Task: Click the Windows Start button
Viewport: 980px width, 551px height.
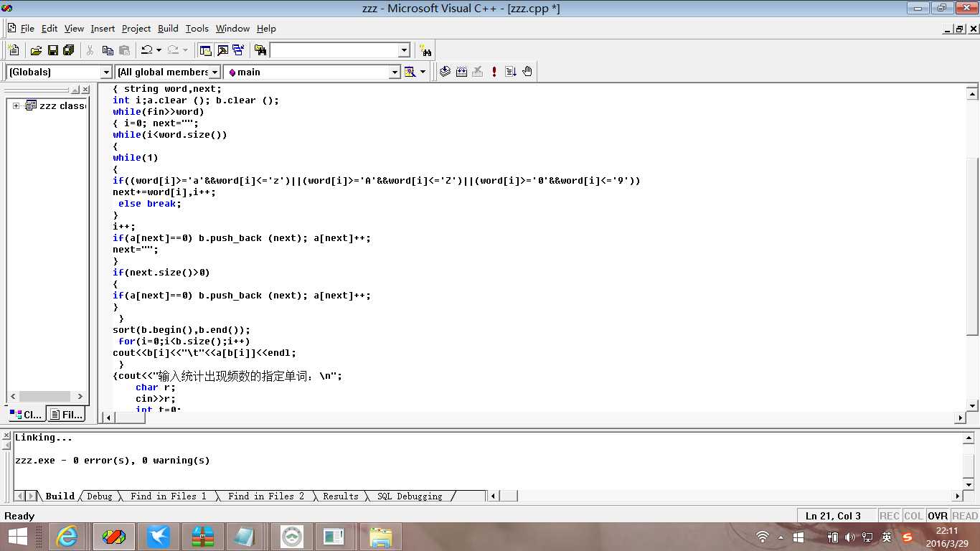Action: [18, 537]
